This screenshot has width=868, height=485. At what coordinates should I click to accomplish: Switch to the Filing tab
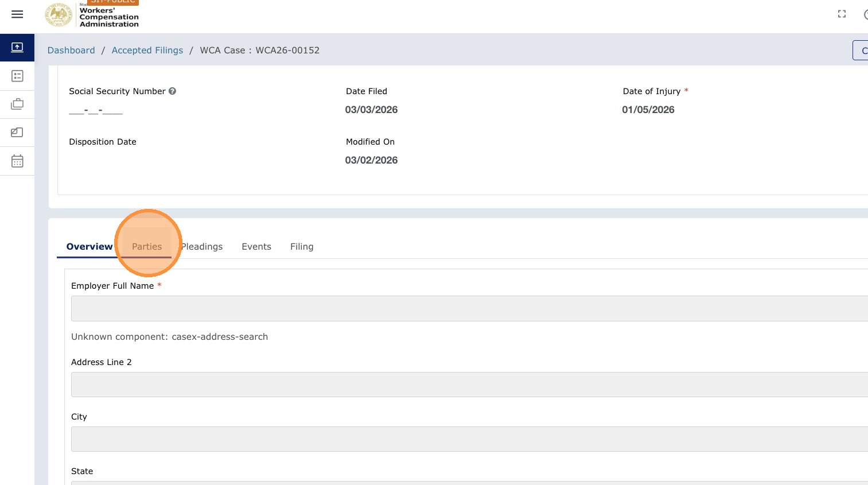[x=302, y=247]
